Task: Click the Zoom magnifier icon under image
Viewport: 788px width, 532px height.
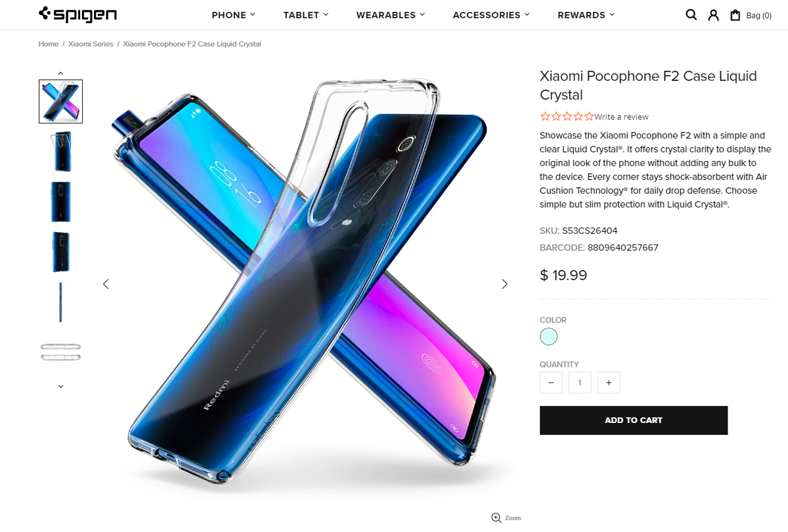Action: (x=496, y=518)
